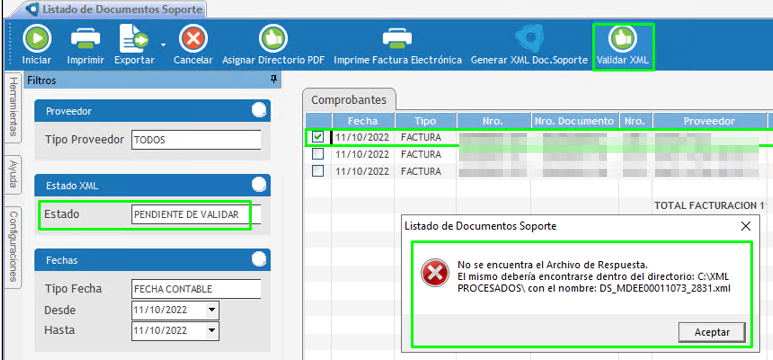Click the Cancelar red X icon
The height and width of the screenshot is (360, 773).
tap(193, 39)
